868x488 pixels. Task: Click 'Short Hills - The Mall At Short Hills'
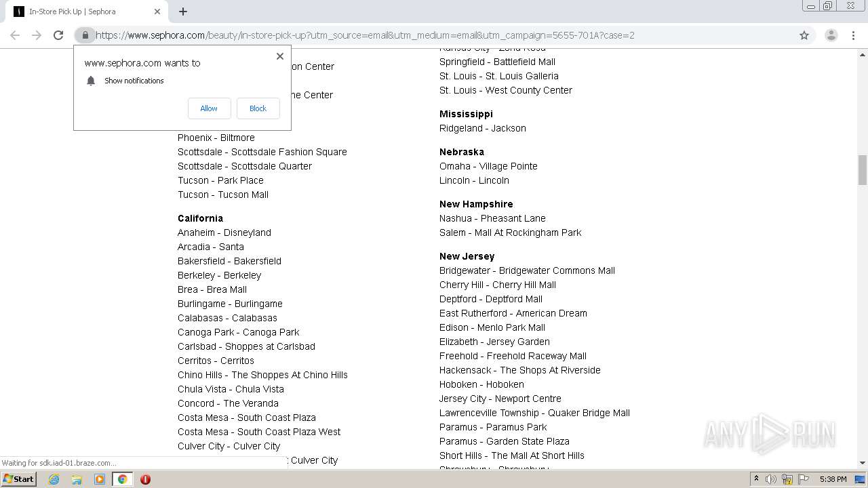[x=512, y=455]
